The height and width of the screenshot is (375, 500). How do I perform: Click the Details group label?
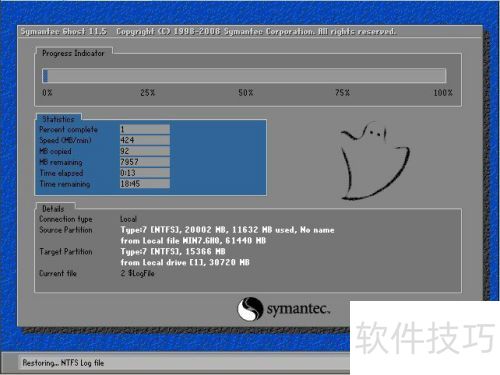pos(53,209)
